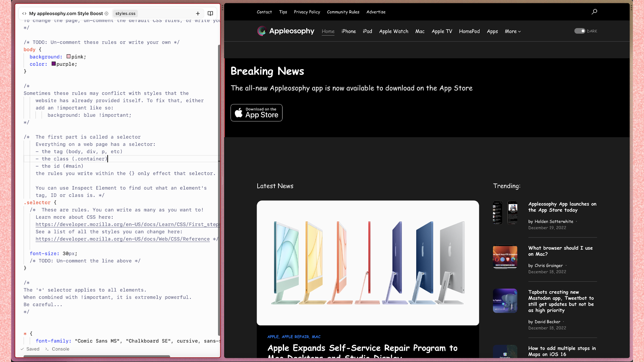Click author Chris Grainger
The image size is (644, 362).
tap(549, 265)
